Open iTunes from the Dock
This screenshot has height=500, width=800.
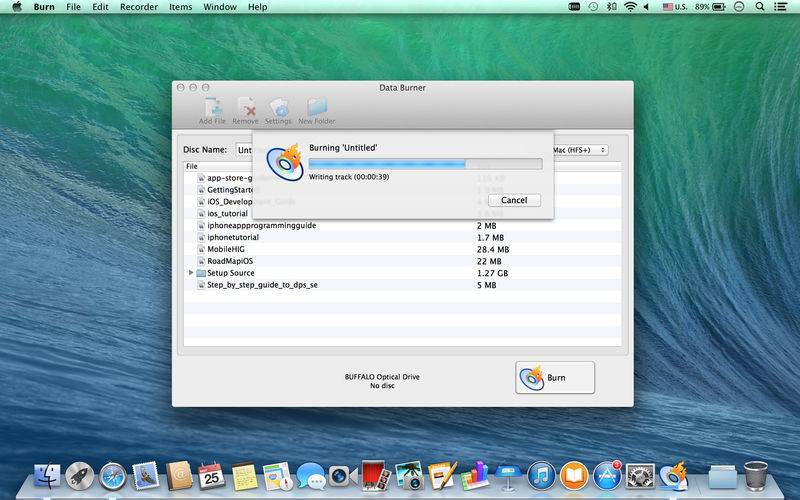541,477
